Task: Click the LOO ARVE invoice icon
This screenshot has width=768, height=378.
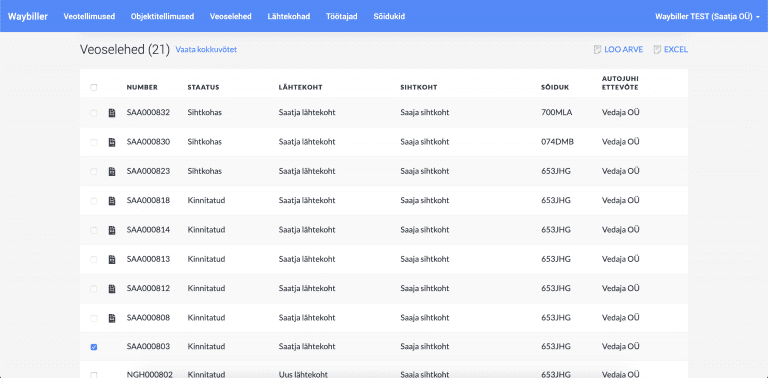Action: (x=597, y=49)
